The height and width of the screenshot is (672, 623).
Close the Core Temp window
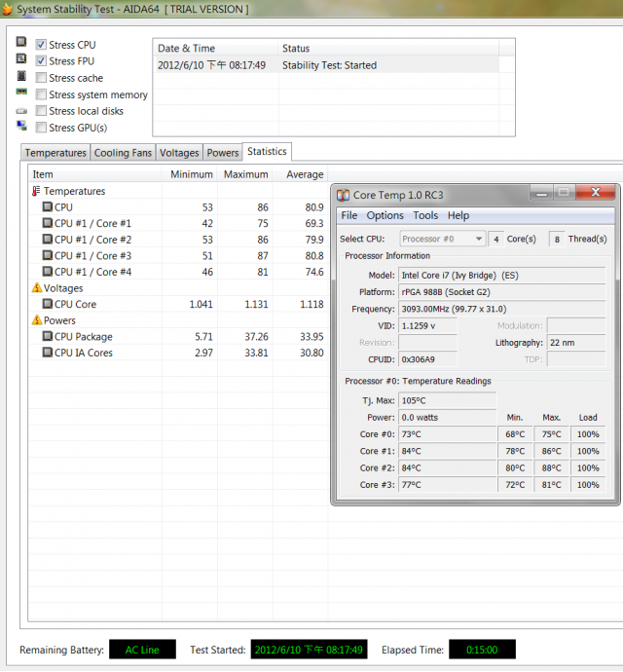coord(596,192)
